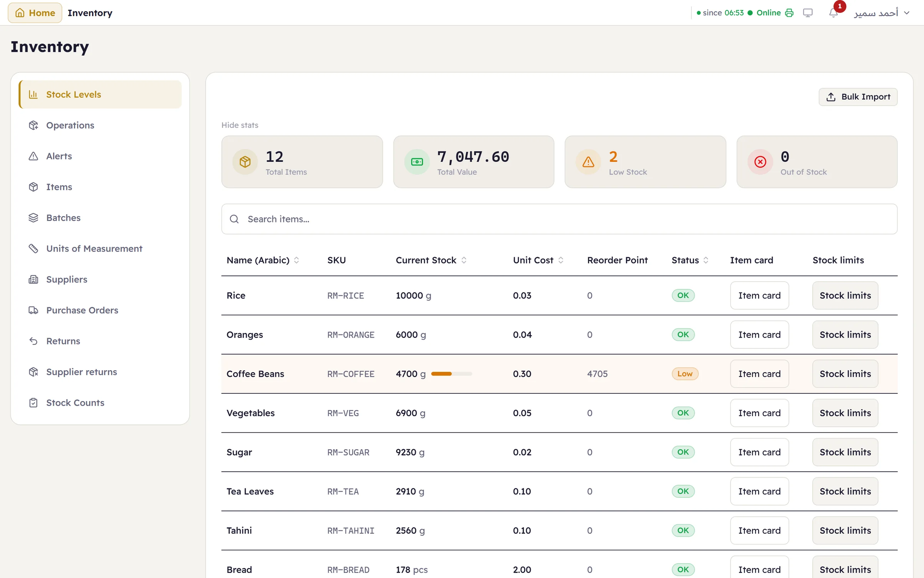Click the Home house icon
924x578 pixels.
point(20,13)
